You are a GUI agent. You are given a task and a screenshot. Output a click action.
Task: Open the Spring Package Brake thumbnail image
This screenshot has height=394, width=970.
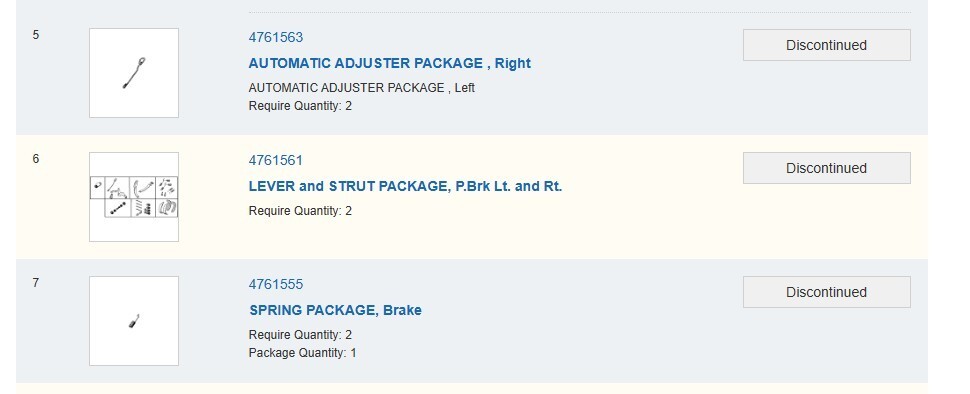[134, 321]
